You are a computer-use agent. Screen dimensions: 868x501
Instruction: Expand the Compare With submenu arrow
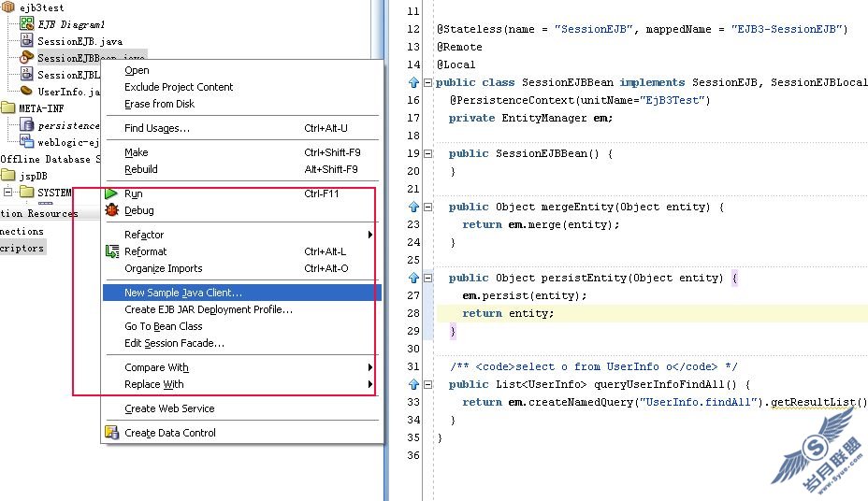[x=369, y=367]
